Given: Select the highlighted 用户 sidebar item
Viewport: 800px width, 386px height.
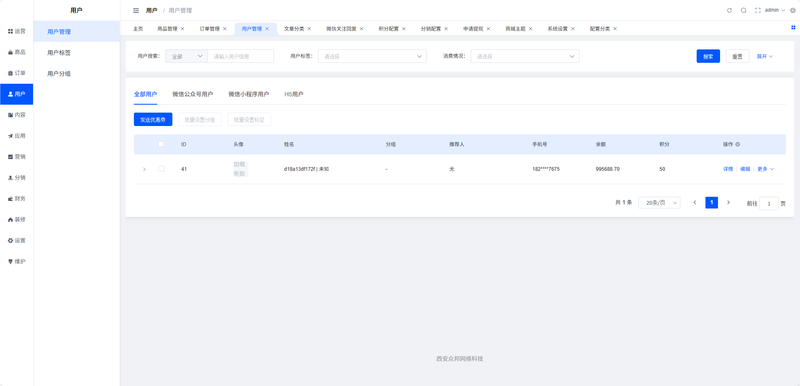Looking at the screenshot, I should 16,94.
